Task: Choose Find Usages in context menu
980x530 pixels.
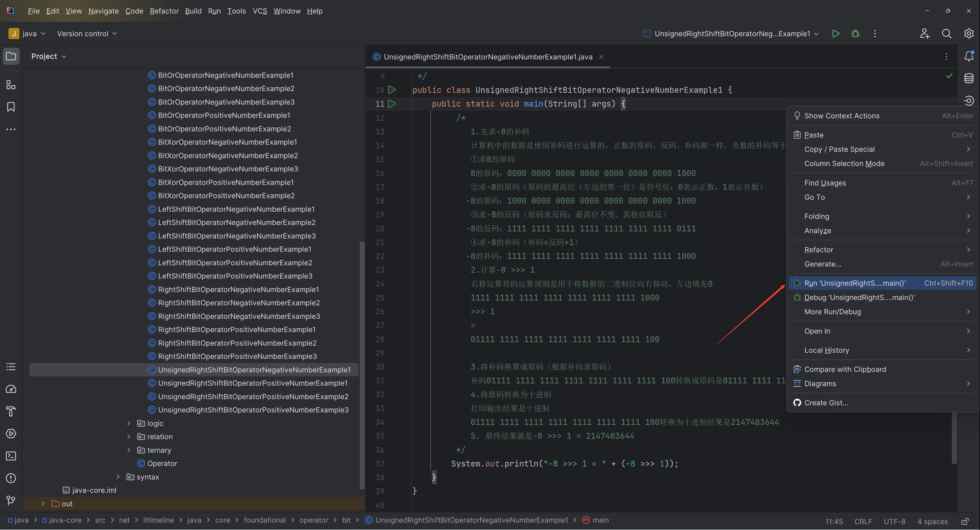Action: (883, 183)
